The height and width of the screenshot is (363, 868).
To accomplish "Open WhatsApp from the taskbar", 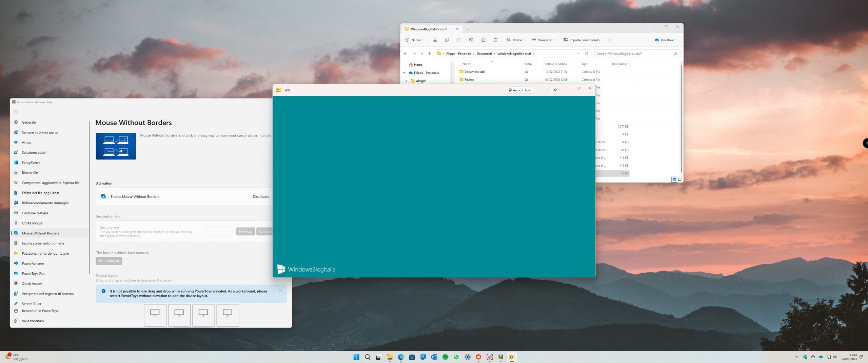I will (x=456, y=357).
